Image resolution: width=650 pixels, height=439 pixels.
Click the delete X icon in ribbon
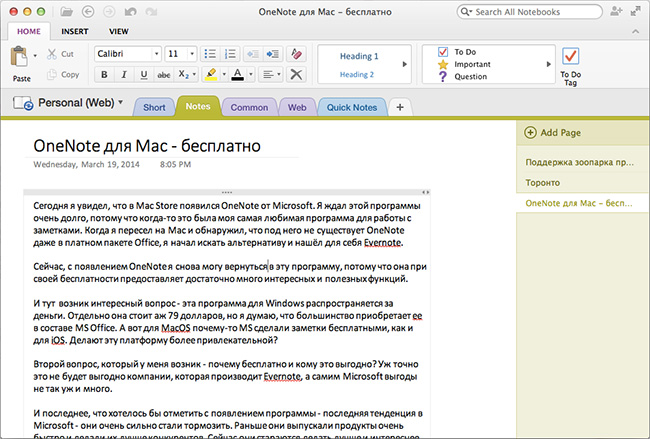(x=296, y=75)
